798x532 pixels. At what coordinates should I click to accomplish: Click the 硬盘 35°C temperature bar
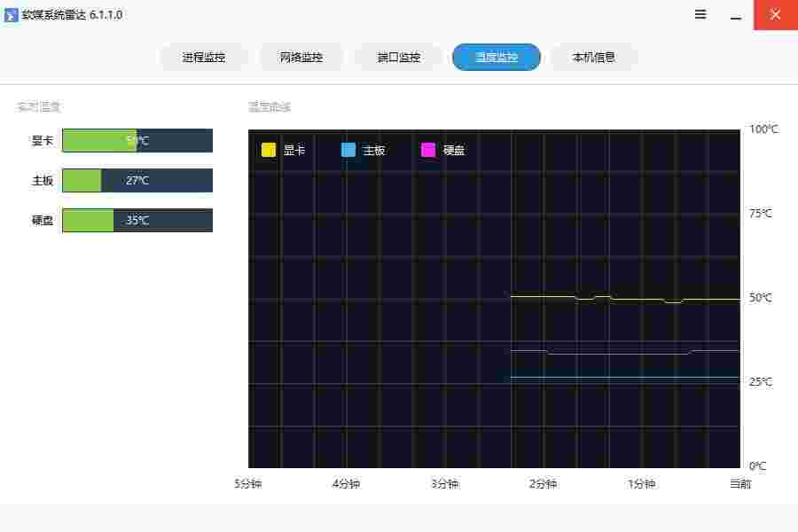pyautogui.click(x=137, y=220)
